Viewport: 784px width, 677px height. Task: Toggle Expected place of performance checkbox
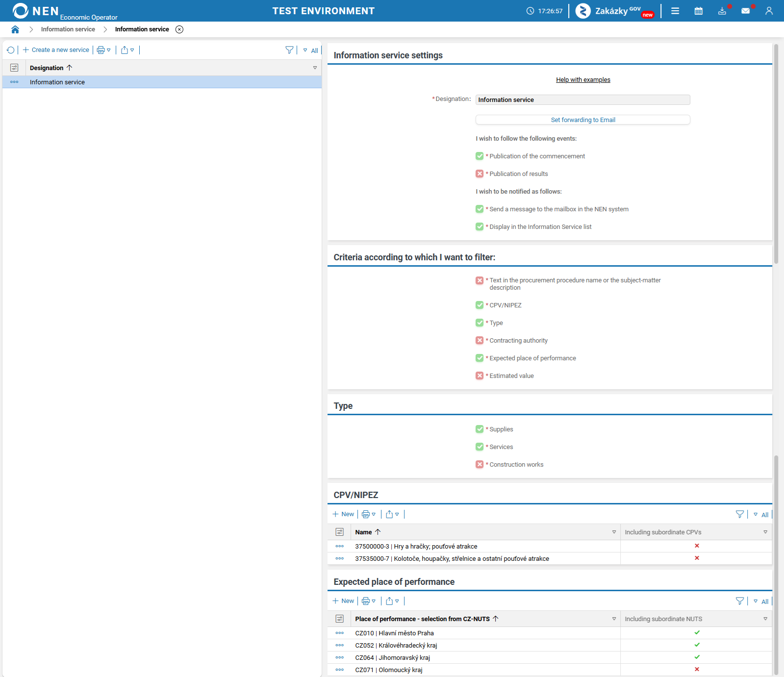[x=480, y=358]
